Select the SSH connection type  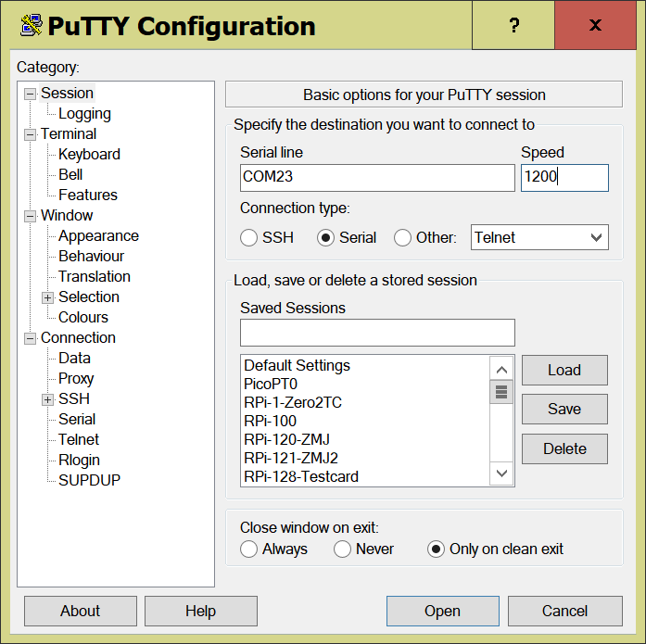click(249, 238)
